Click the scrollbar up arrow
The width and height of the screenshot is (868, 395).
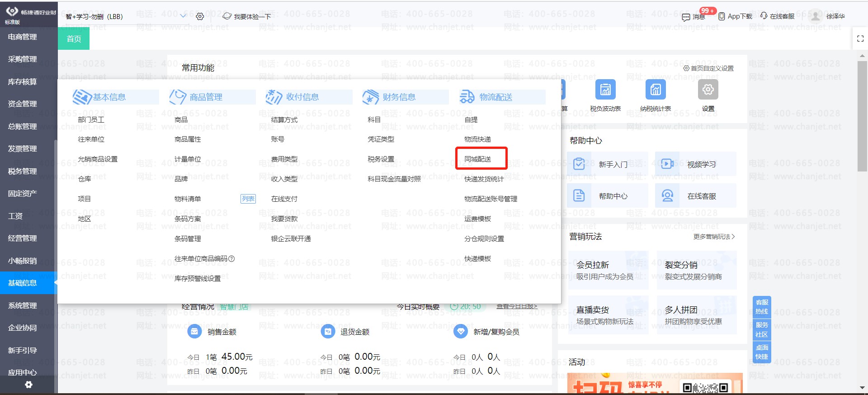pos(862,56)
